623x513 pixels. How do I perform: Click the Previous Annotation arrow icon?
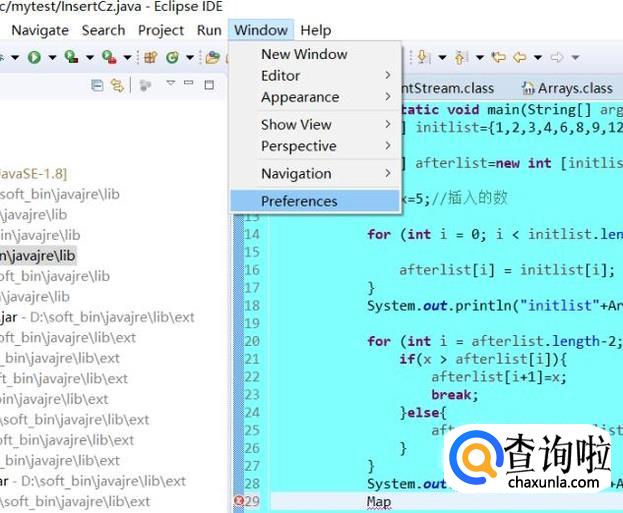[x=461, y=57]
